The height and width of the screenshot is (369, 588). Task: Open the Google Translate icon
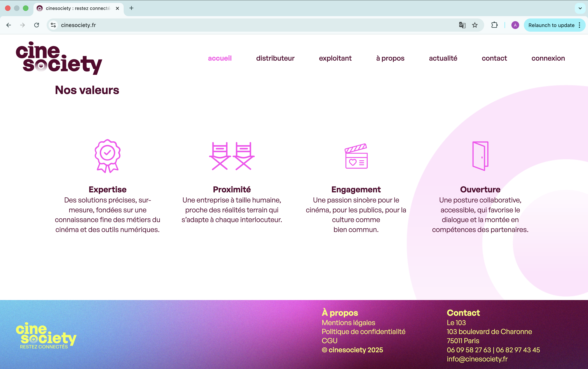(x=462, y=25)
